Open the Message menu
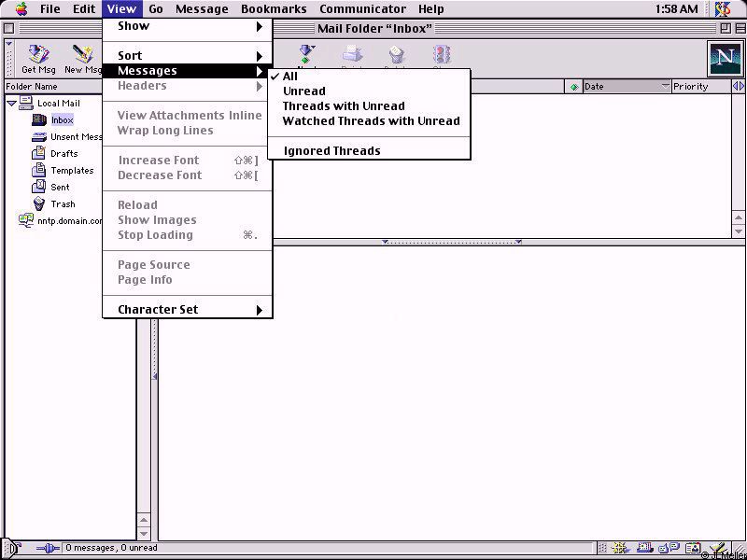Screen dimensions: 747x560 202,9
